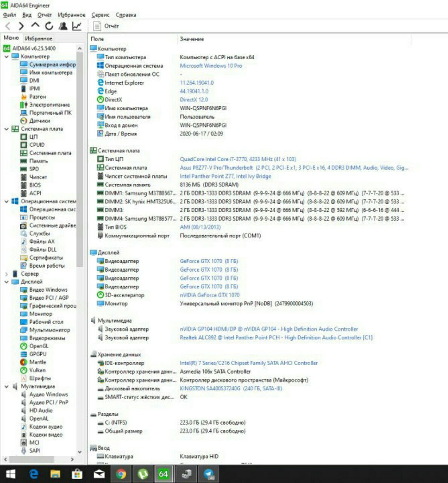The width and height of the screenshot is (448, 483).
Task: Collapse the Мультимедиа tree node
Action: pyautogui.click(x=6, y=386)
